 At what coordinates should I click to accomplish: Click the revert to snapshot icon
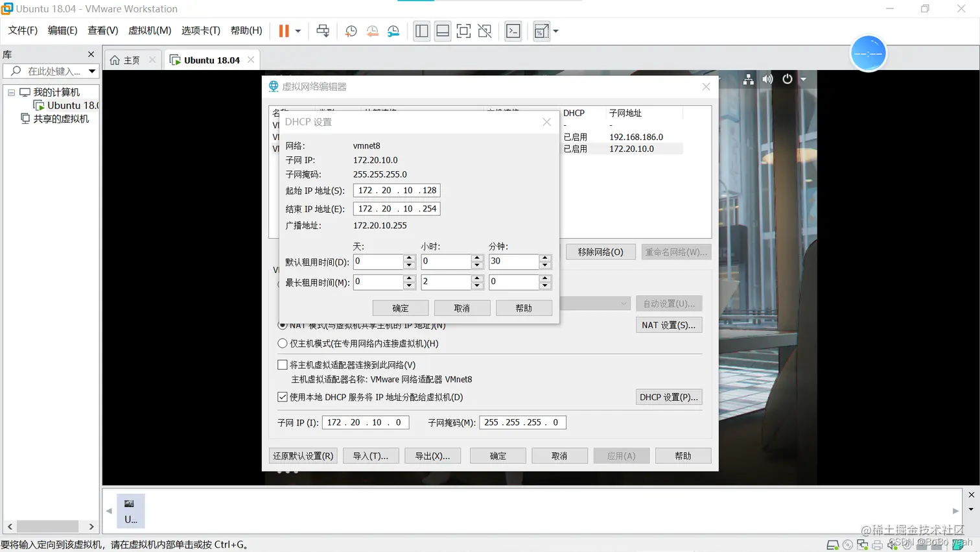point(372,30)
